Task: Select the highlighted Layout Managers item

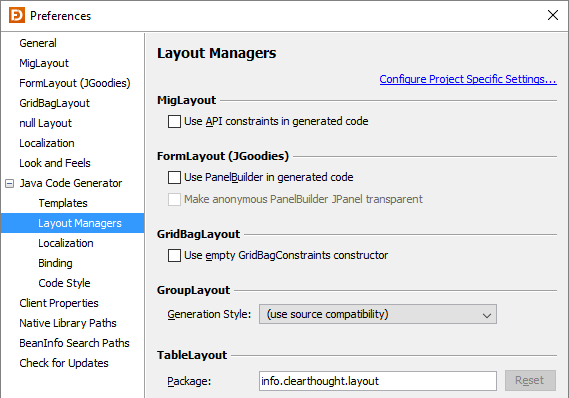Action: coord(73,223)
